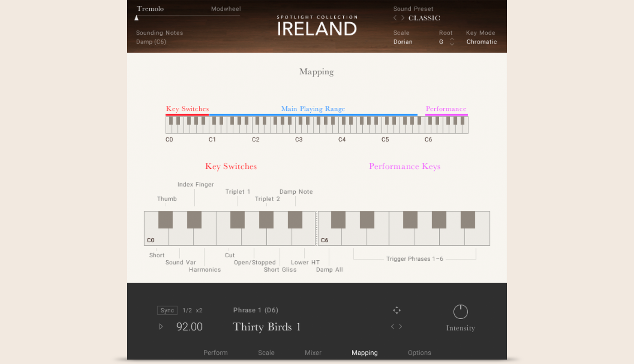Click the Tremolo slider triangle handle
The image size is (634, 364).
click(x=136, y=18)
